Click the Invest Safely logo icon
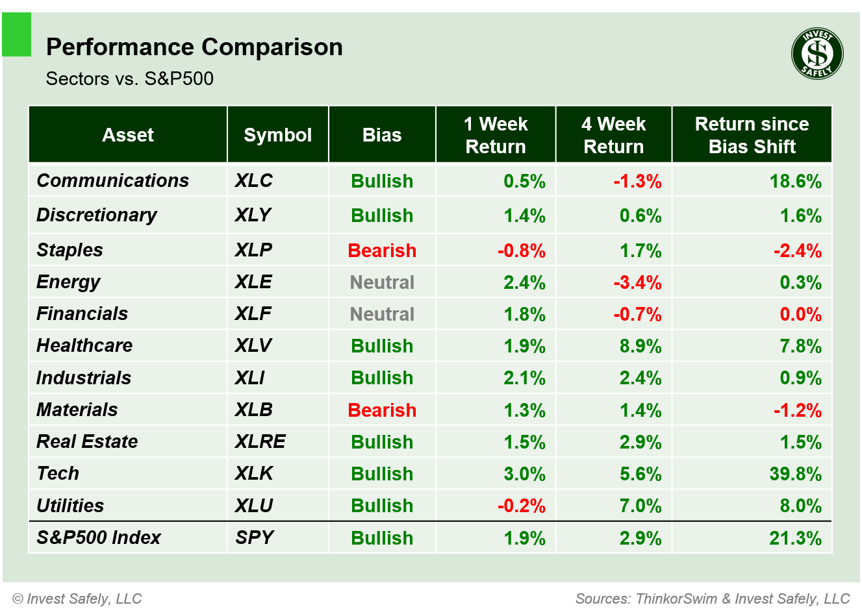The width and height of the screenshot is (862, 616). tap(817, 54)
